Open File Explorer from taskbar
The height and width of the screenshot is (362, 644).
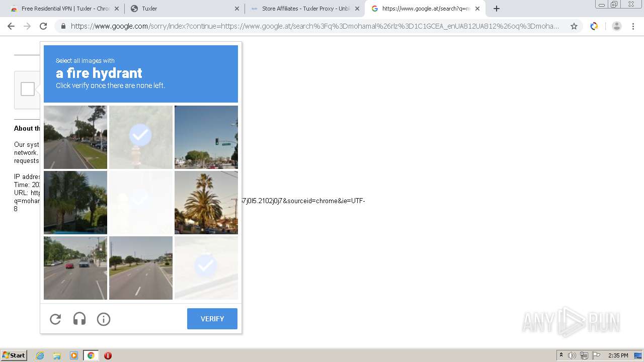57,355
